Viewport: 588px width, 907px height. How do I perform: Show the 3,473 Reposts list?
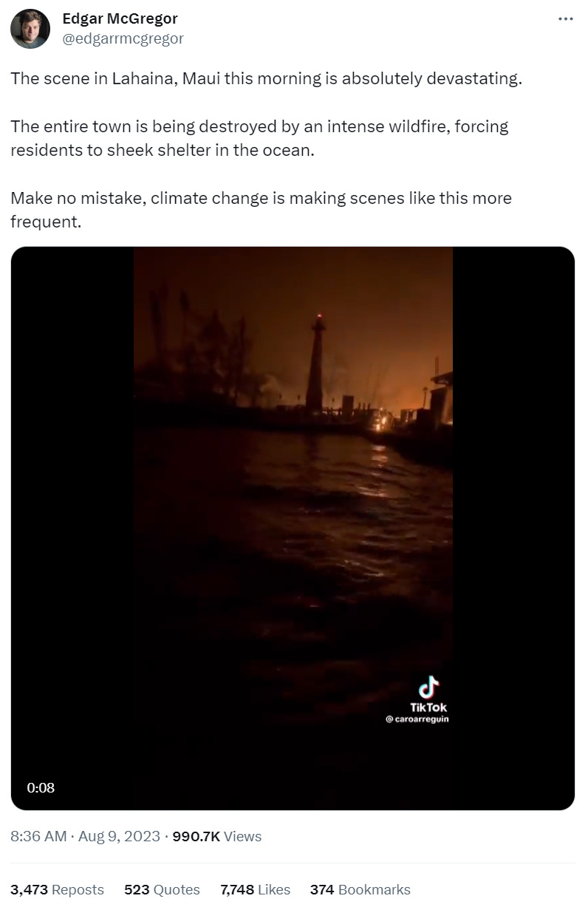(57, 889)
